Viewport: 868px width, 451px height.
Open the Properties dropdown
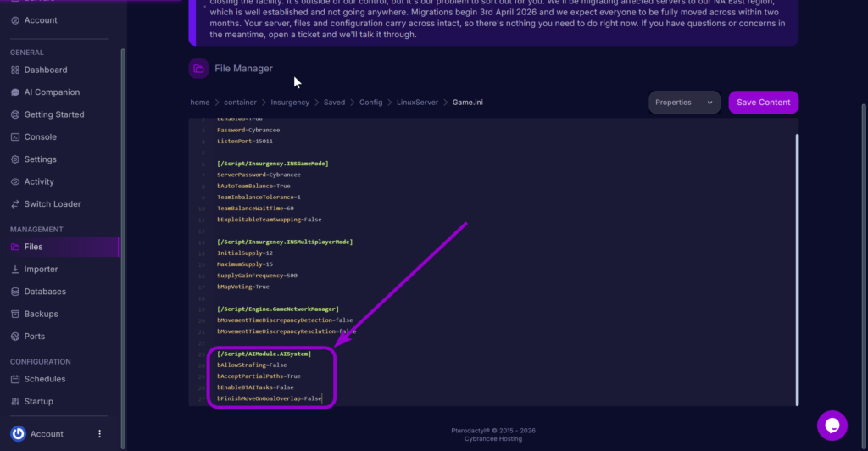tap(684, 103)
